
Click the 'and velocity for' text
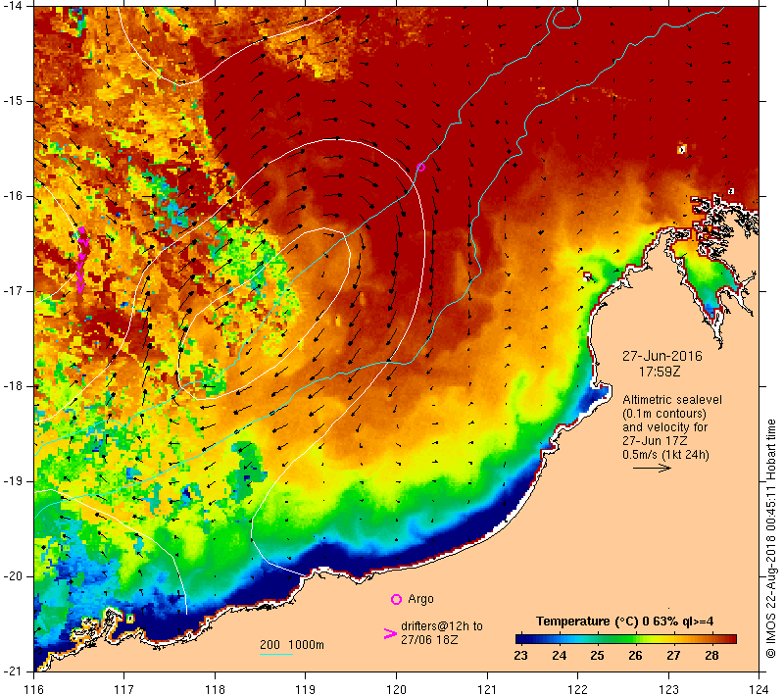point(665,427)
